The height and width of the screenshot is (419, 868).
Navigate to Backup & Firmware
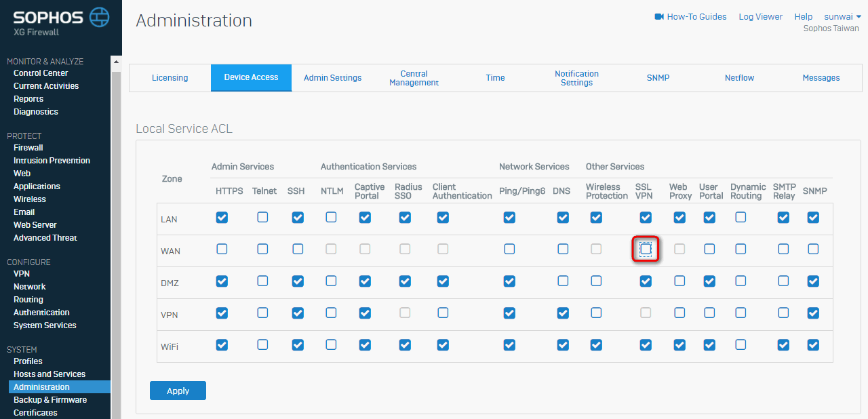pyautogui.click(x=50, y=400)
